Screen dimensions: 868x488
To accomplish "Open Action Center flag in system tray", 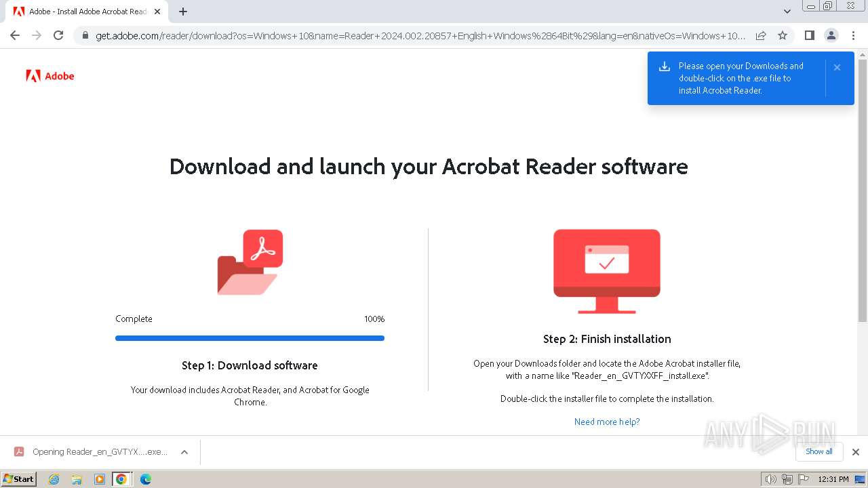I will click(803, 479).
